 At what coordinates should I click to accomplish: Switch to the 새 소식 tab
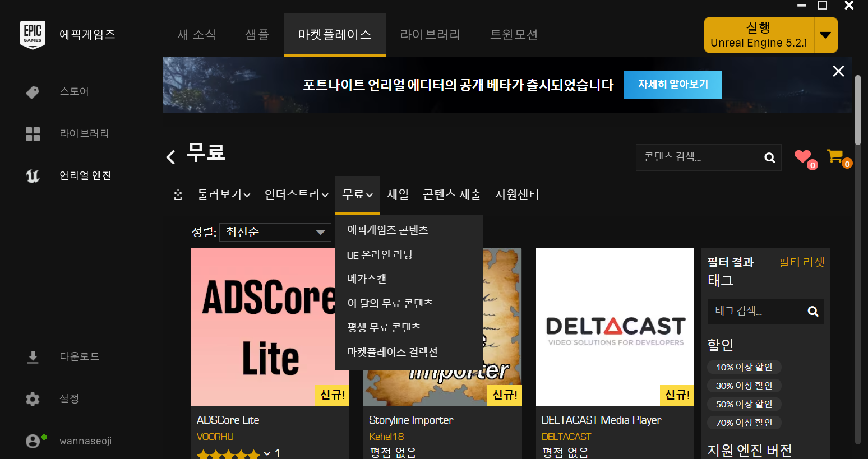pos(197,35)
